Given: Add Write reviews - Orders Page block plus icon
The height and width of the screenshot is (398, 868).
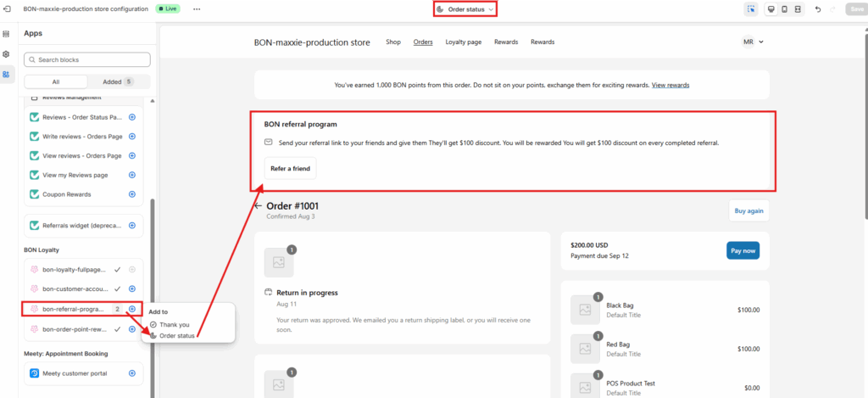Looking at the screenshot, I should point(131,137).
